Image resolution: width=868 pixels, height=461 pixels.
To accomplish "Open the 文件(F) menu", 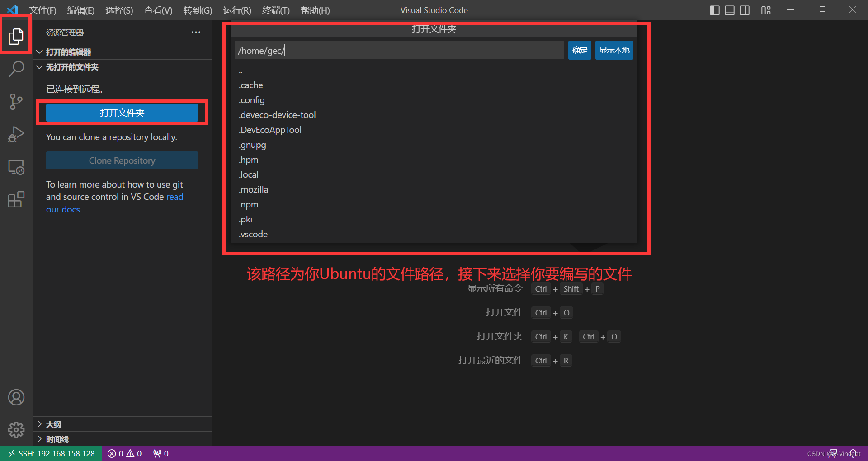I will 43,10.
